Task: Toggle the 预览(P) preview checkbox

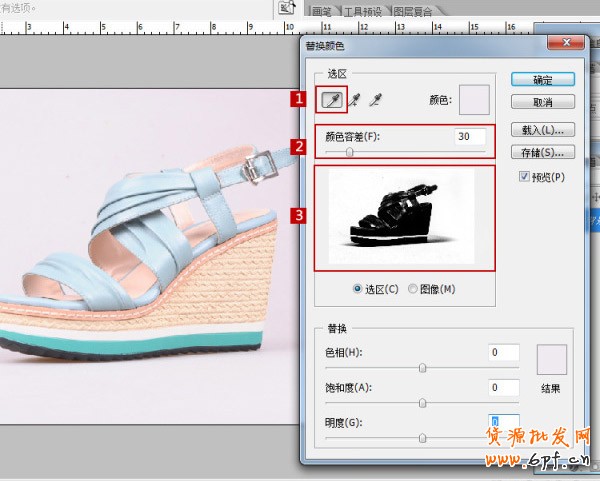Action: pos(526,177)
